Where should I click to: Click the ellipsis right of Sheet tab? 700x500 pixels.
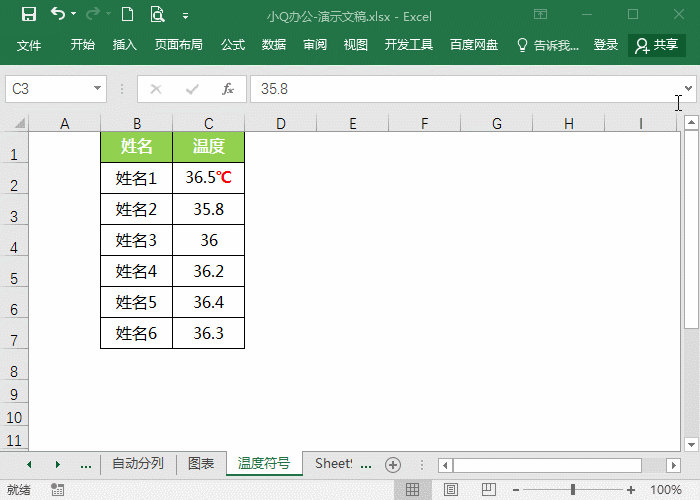[366, 466]
